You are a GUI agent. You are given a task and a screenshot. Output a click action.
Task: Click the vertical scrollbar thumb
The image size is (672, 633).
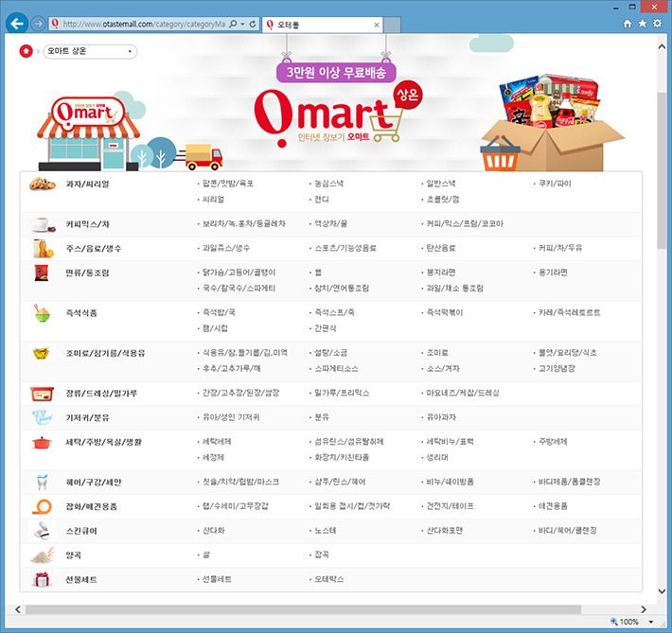coord(662,170)
